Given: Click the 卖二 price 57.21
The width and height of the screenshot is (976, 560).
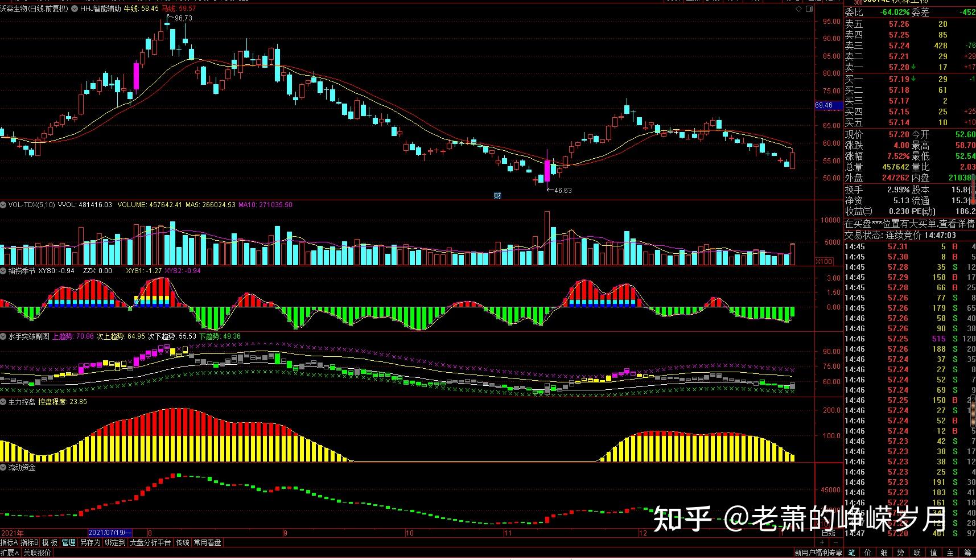Looking at the screenshot, I should pyautogui.click(x=899, y=56).
